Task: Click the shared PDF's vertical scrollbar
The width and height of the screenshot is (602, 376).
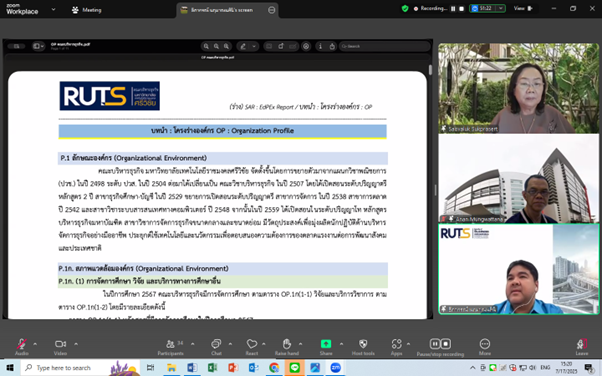Action: tap(430, 70)
